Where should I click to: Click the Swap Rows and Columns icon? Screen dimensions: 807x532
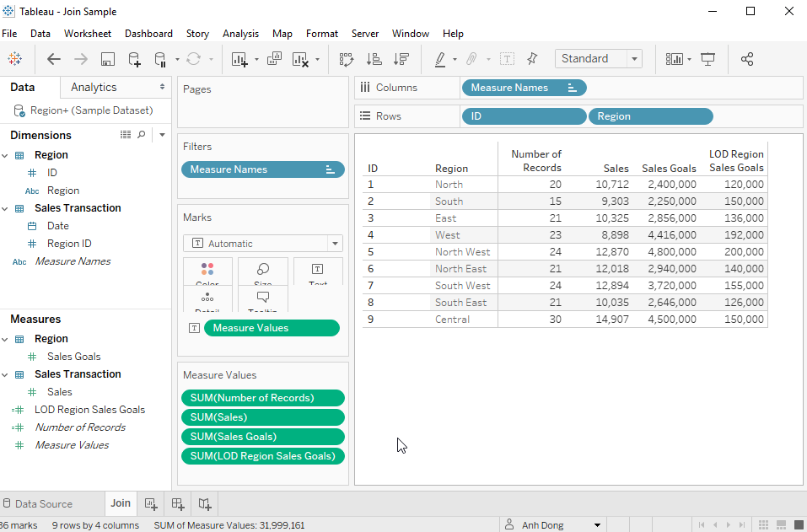pyautogui.click(x=347, y=59)
